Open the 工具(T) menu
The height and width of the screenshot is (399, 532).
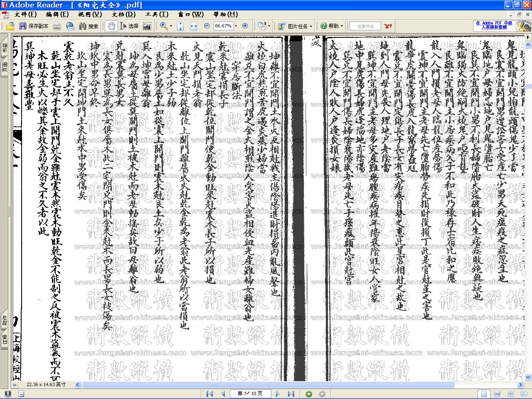coord(157,14)
